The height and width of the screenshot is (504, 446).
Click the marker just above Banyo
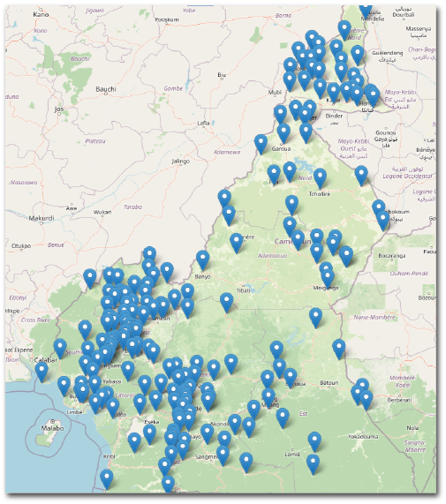coord(202,260)
